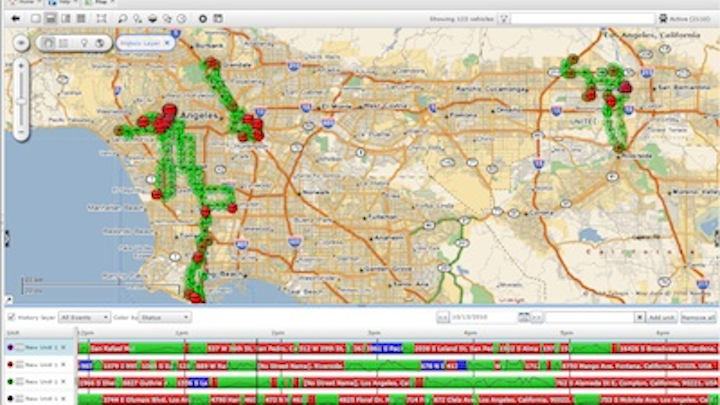Open the Help menu
The image size is (720, 405).
pos(62,2)
